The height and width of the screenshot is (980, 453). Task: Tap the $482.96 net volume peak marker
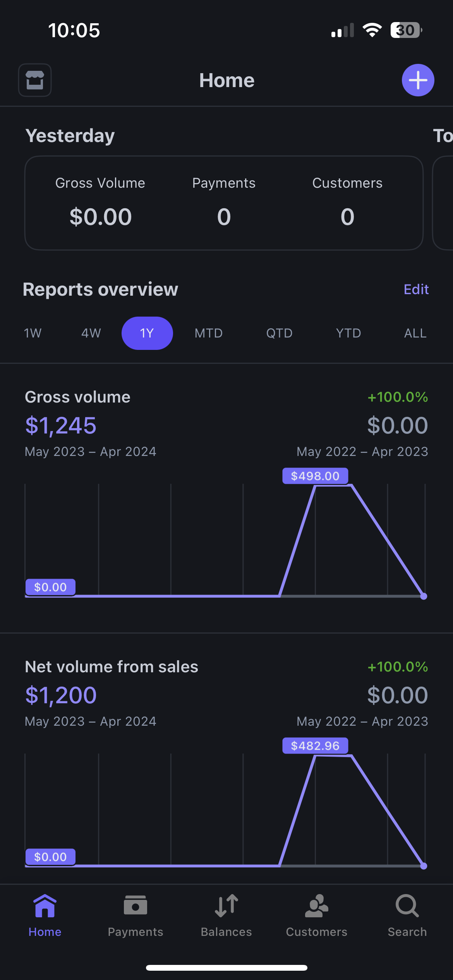click(x=315, y=745)
